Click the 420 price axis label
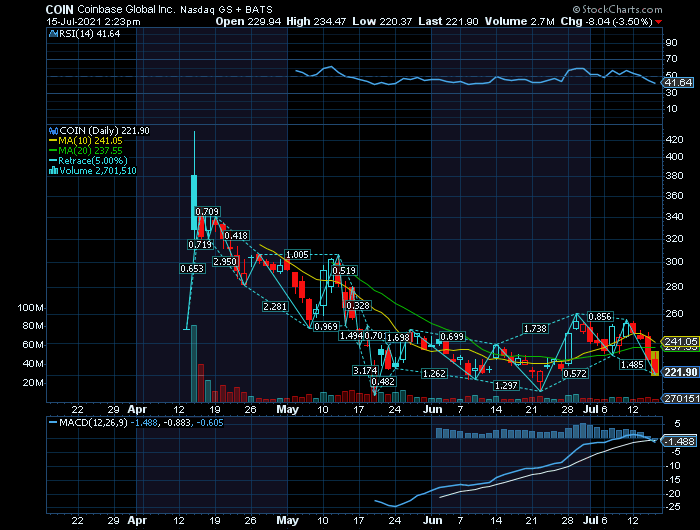Viewport: 700px width, 530px height. (675, 140)
